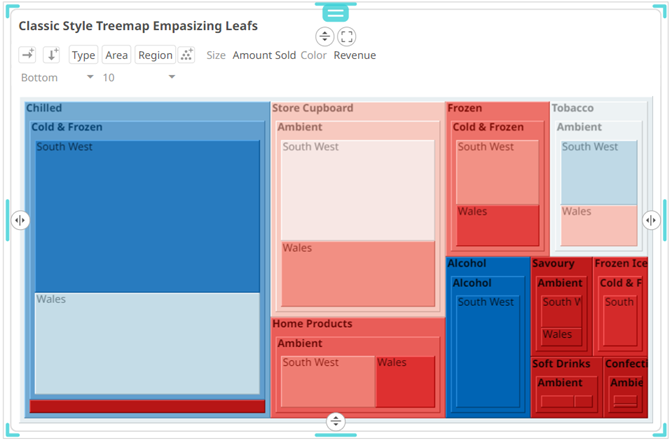Click the add column breakdown arrow icon

(x=27, y=55)
